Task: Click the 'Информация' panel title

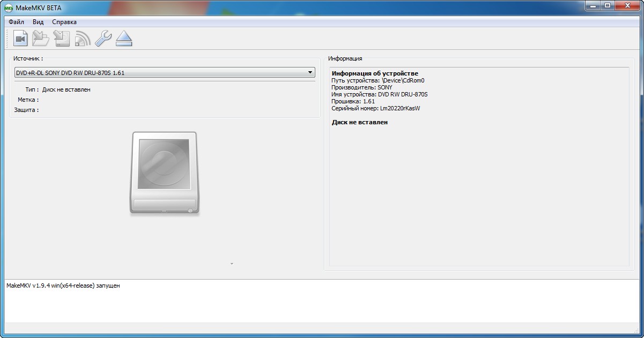Action: point(345,58)
